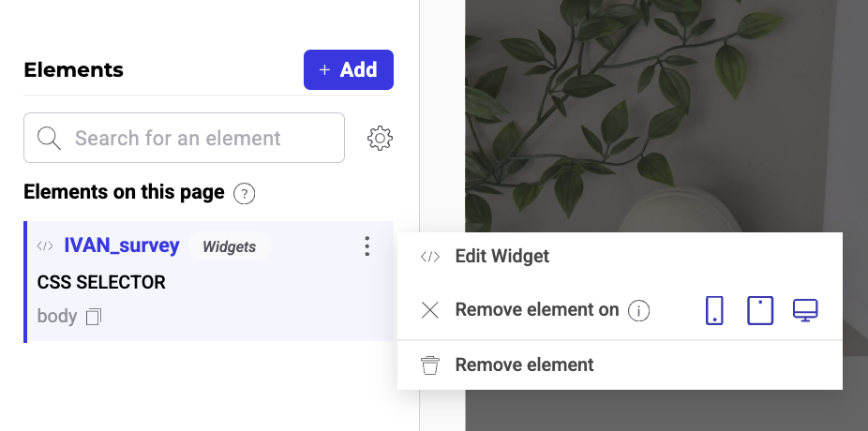
Task: Click the Add button
Action: pyautogui.click(x=349, y=69)
